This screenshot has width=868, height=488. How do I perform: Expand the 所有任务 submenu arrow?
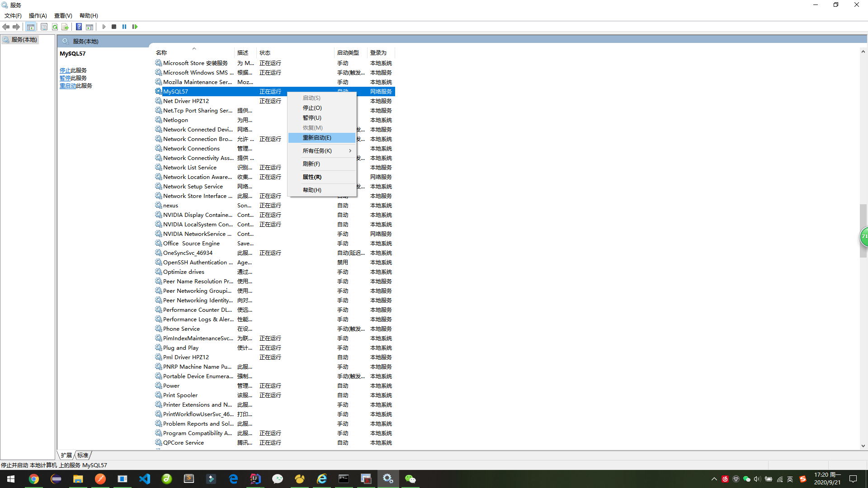point(351,150)
